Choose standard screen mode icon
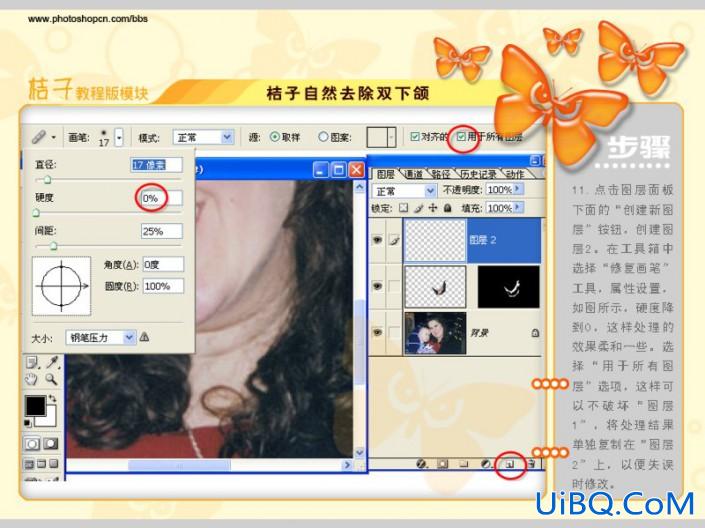This screenshot has height=528, width=705. pos(29,464)
